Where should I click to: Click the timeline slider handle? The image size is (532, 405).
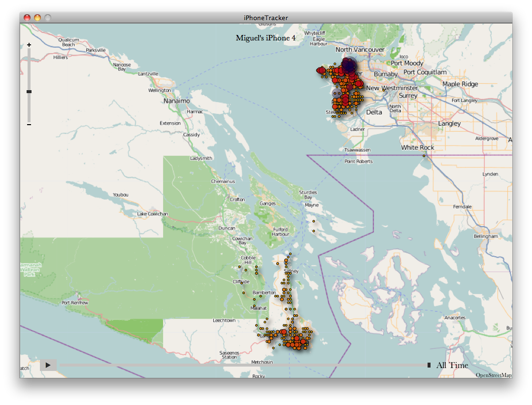[429, 365]
